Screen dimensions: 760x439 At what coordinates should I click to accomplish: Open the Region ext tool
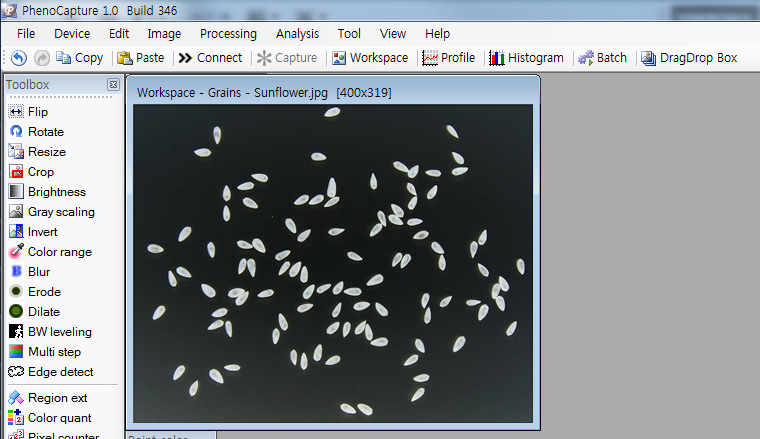click(56, 398)
